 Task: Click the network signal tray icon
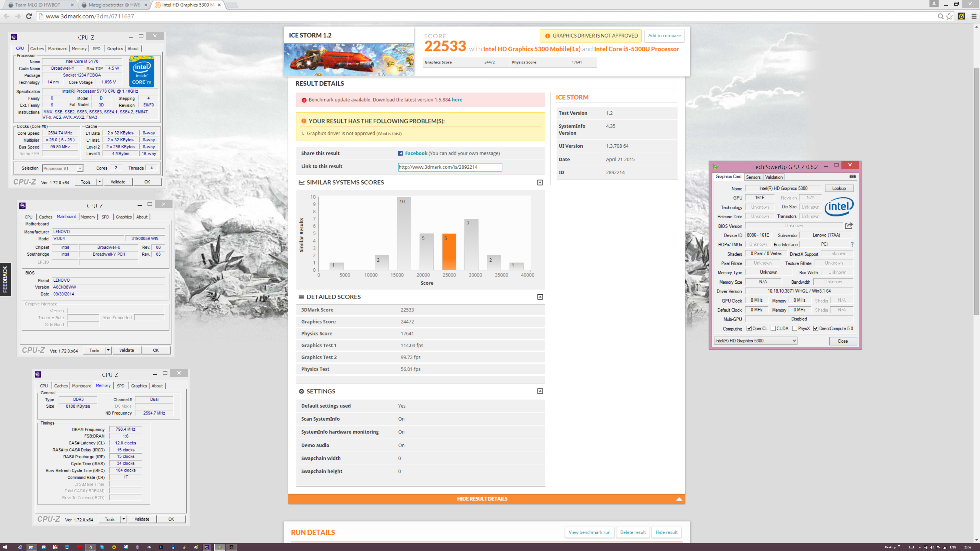tap(945, 548)
